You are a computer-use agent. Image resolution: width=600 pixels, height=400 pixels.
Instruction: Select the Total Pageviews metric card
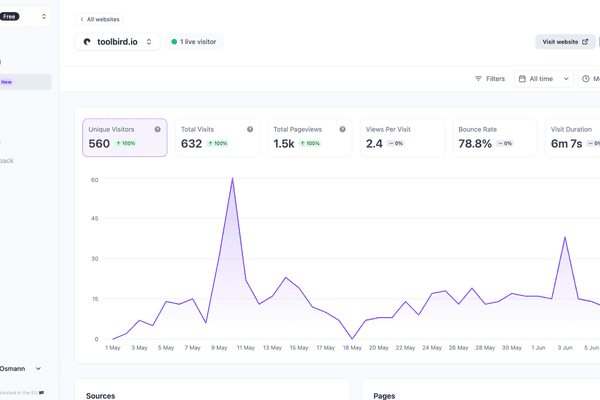coord(310,137)
